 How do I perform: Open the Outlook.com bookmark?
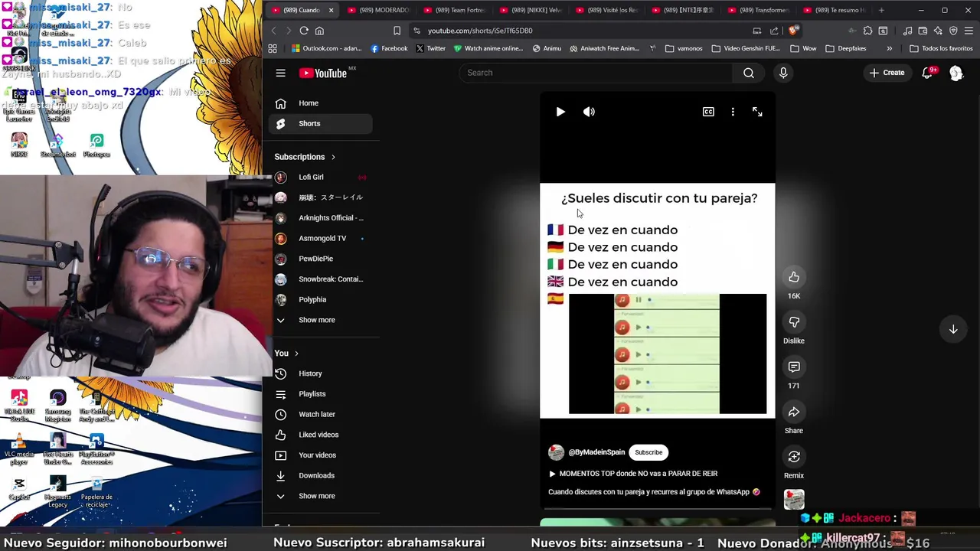326,48
